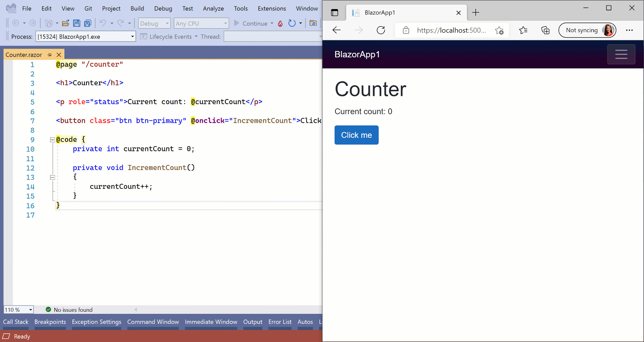644x342 pixels.
Task: Click the browser address bar URL
Action: (451, 31)
